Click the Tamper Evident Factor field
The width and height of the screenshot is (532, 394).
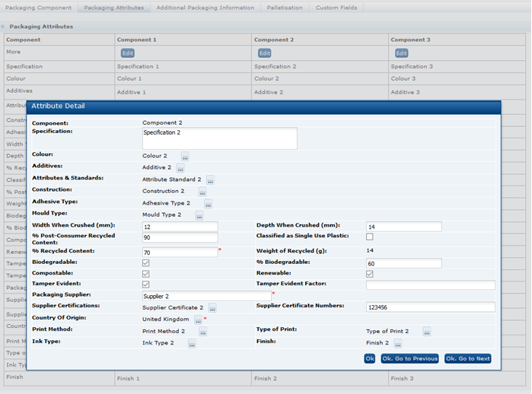coord(431,285)
